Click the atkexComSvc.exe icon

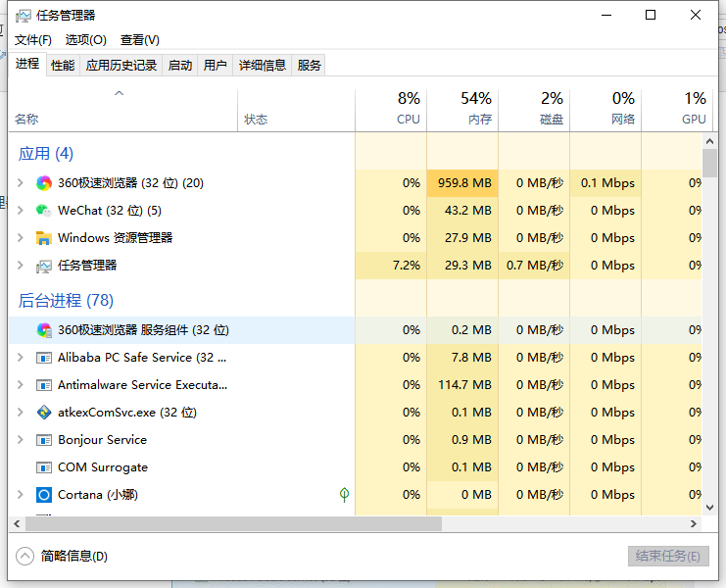point(44,413)
